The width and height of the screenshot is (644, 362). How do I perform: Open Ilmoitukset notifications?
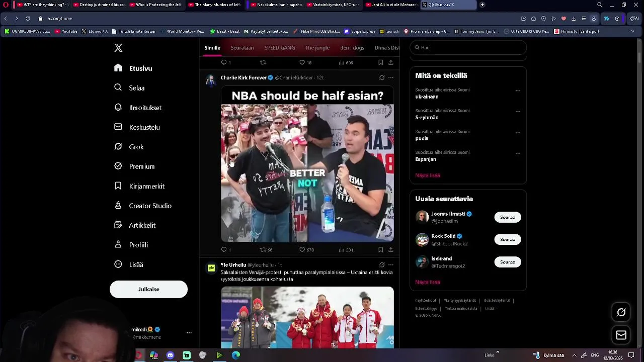pos(138,108)
